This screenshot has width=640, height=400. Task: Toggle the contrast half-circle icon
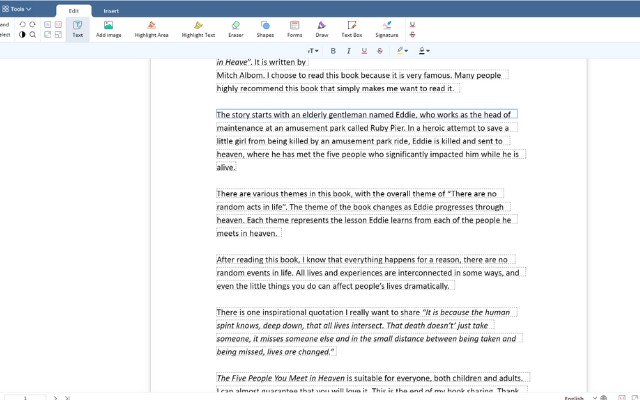coord(22,35)
